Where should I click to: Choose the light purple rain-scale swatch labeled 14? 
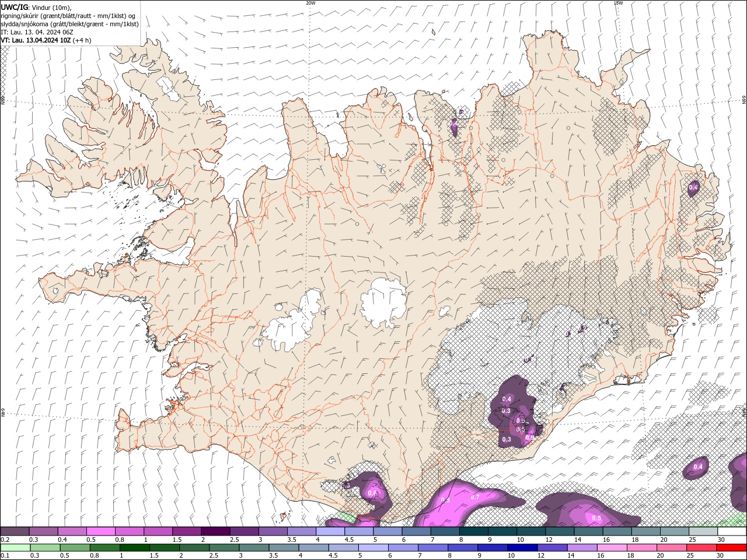pos(582,548)
